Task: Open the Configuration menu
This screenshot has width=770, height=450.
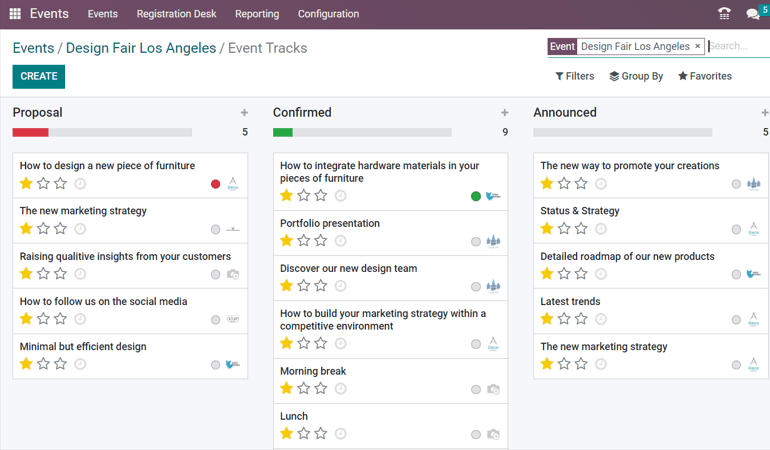Action: tap(328, 14)
